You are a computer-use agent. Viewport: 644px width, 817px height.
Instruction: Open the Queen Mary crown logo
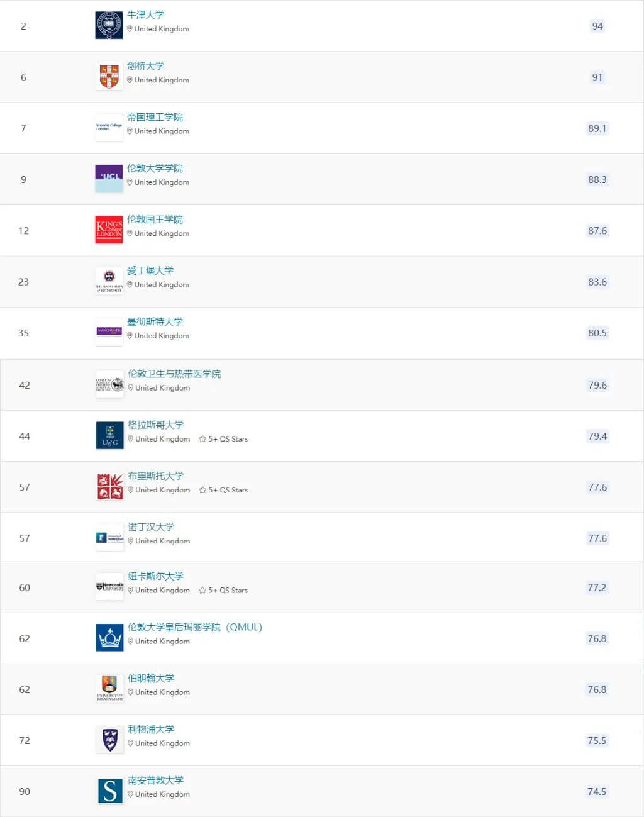(110, 638)
